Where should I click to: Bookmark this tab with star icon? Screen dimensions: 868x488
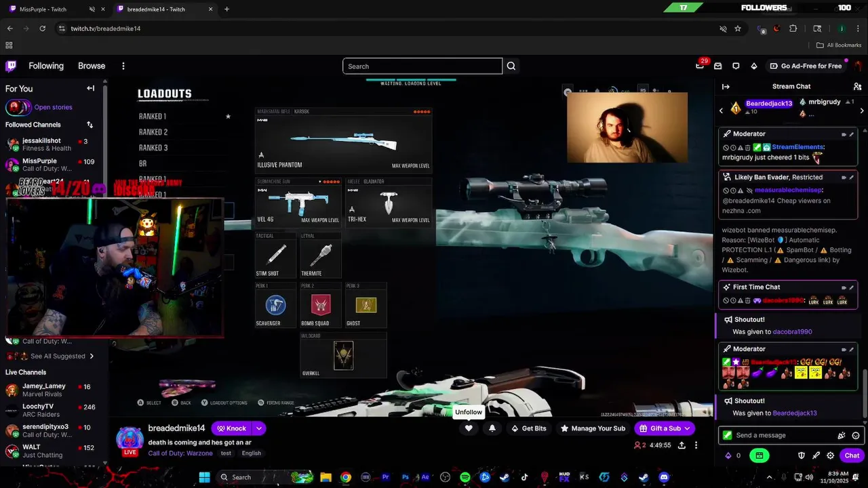click(738, 28)
